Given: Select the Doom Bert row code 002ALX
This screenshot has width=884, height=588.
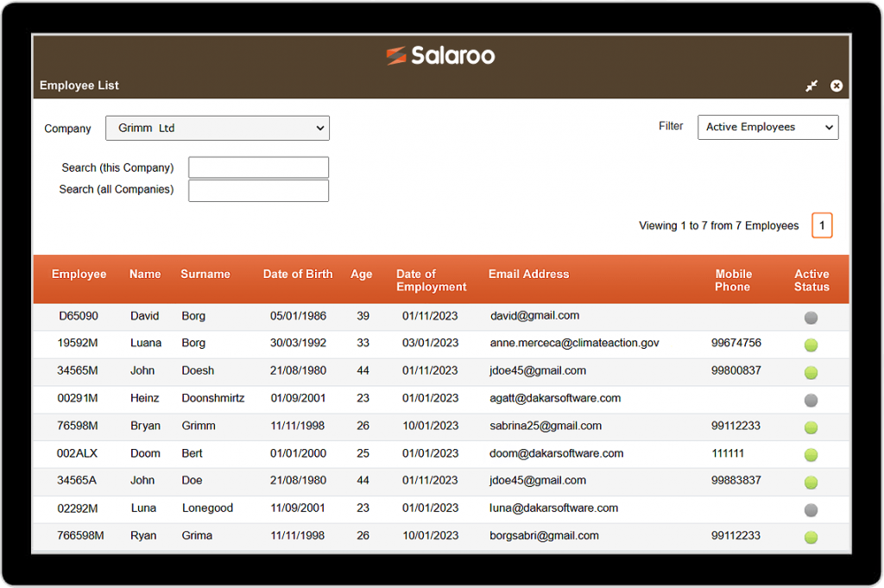Looking at the screenshot, I should 79,453.
